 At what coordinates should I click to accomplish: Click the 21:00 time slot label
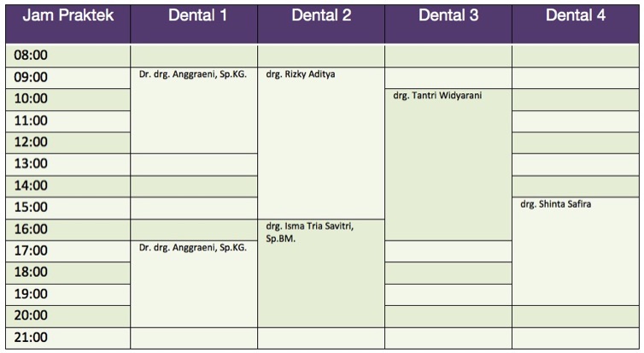tap(32, 337)
